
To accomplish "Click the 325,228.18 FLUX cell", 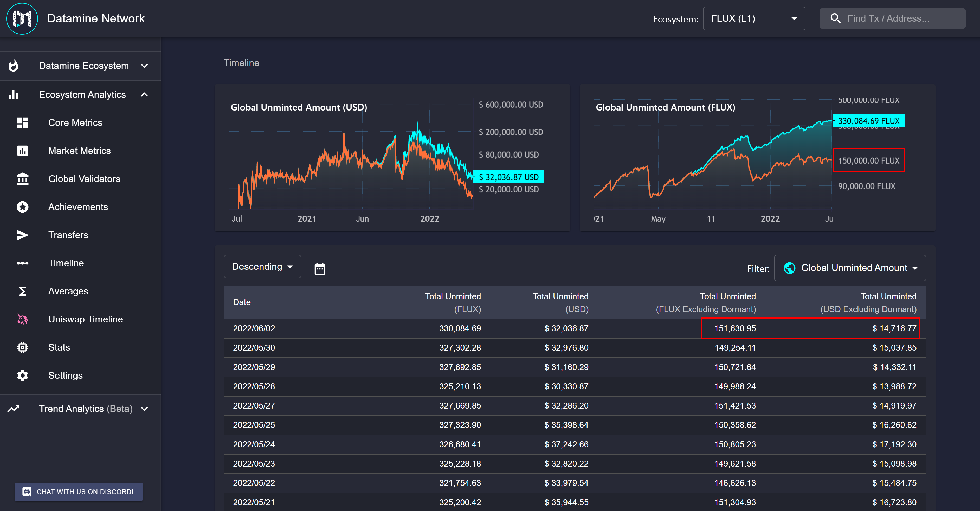I will 460,463.
